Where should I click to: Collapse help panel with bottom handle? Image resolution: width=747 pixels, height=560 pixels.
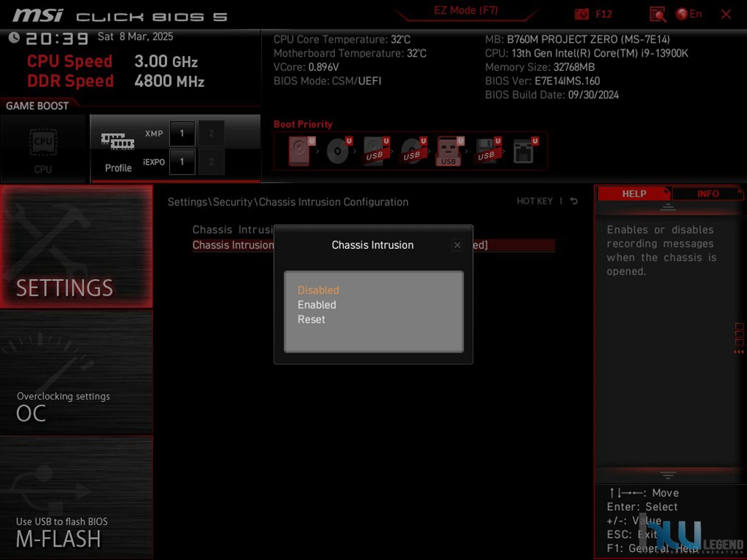(668, 475)
